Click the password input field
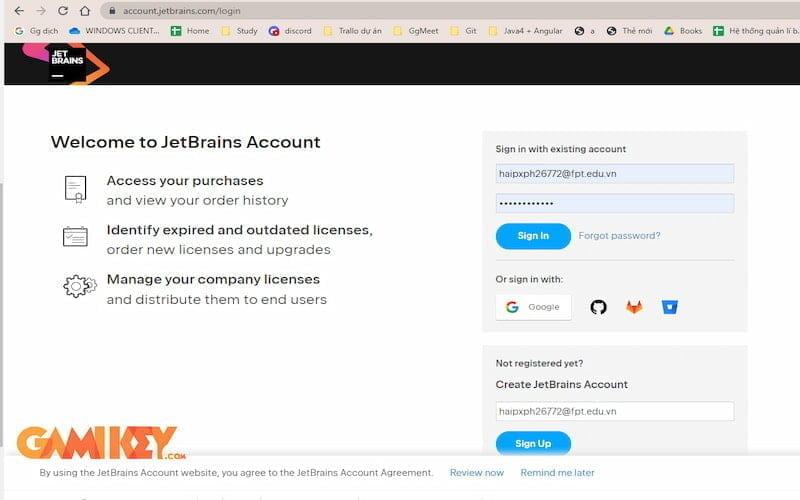 point(615,203)
